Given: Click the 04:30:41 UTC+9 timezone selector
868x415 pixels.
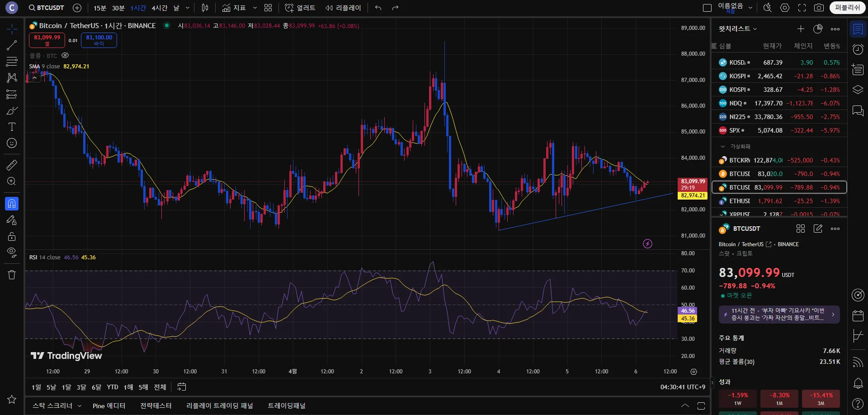Looking at the screenshot, I should click(683, 387).
